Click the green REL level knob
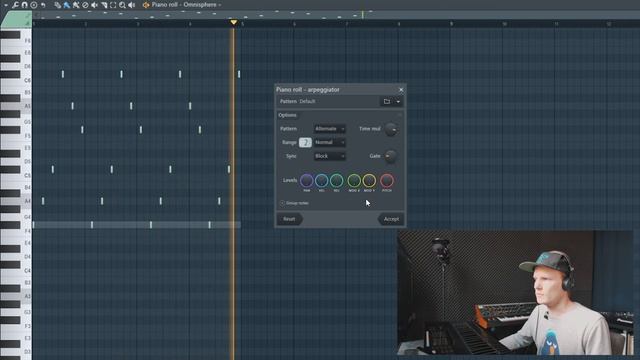The height and width of the screenshot is (360, 640). [337, 180]
